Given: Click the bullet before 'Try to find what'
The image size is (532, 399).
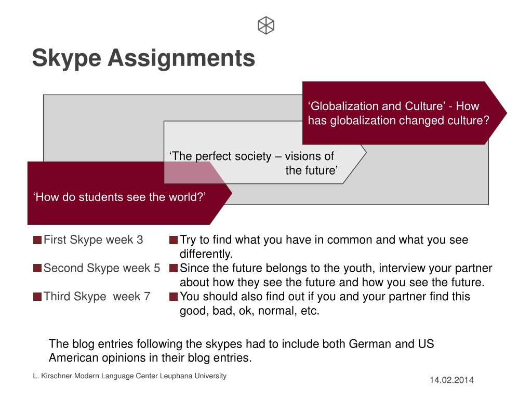Looking at the screenshot, I should tap(174, 240).
